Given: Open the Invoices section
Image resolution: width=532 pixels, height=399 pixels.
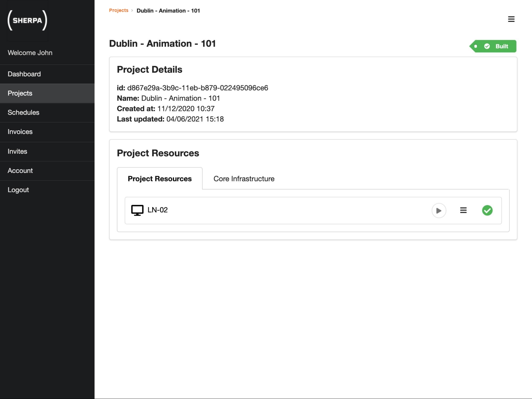Looking at the screenshot, I should coord(20,132).
